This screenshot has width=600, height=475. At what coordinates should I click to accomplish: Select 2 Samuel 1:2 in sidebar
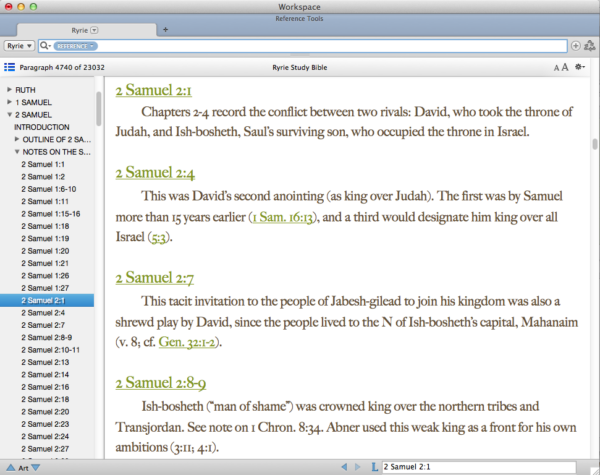click(43, 176)
